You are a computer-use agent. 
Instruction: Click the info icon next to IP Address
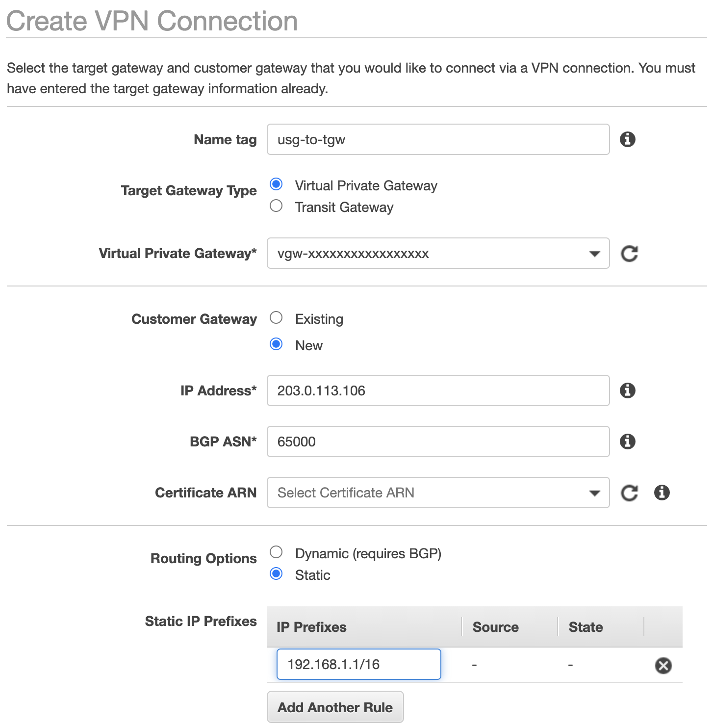tap(627, 390)
